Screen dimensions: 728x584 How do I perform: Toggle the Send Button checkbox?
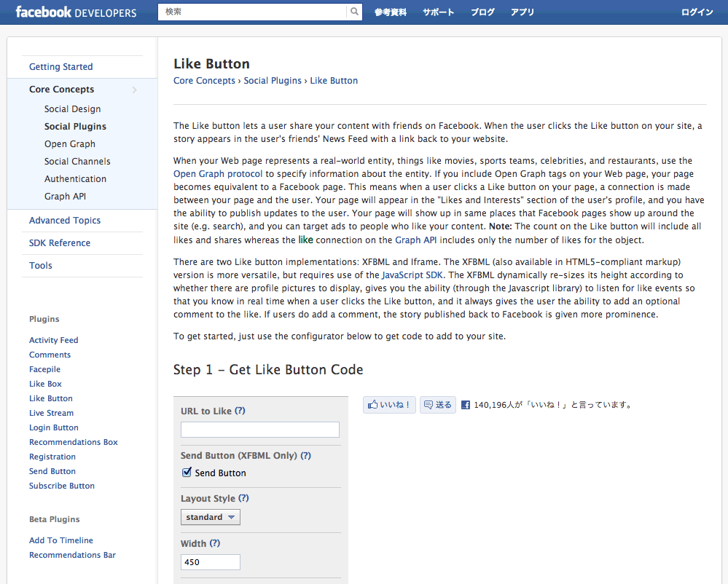coord(187,472)
